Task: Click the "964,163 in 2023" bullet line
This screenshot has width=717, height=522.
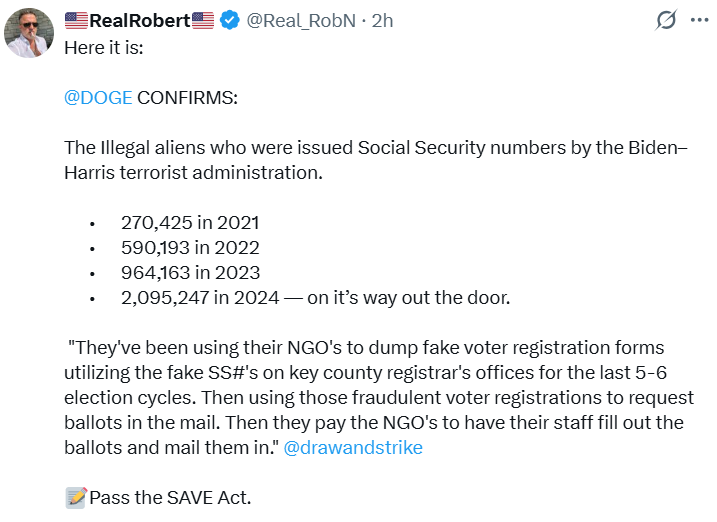Action: (190, 272)
